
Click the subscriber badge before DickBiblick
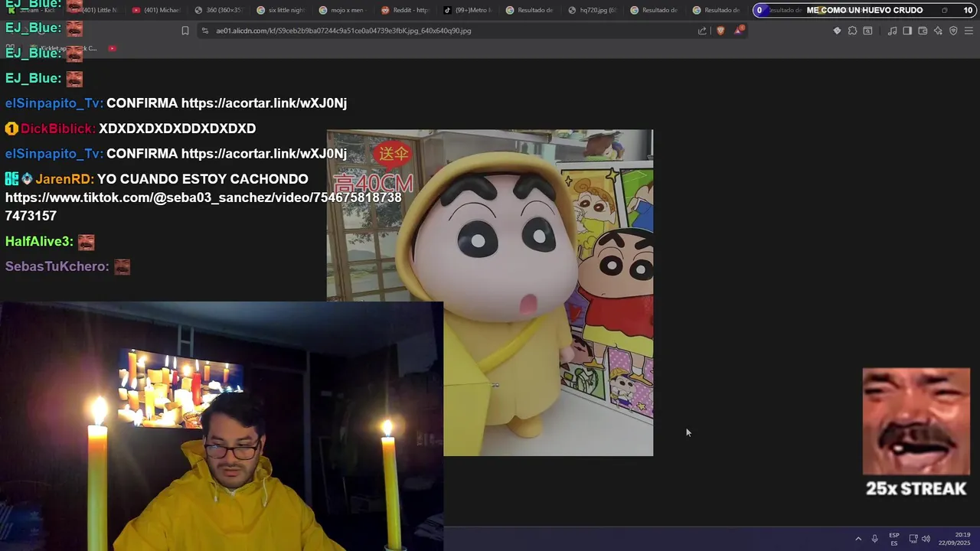tap(11, 129)
